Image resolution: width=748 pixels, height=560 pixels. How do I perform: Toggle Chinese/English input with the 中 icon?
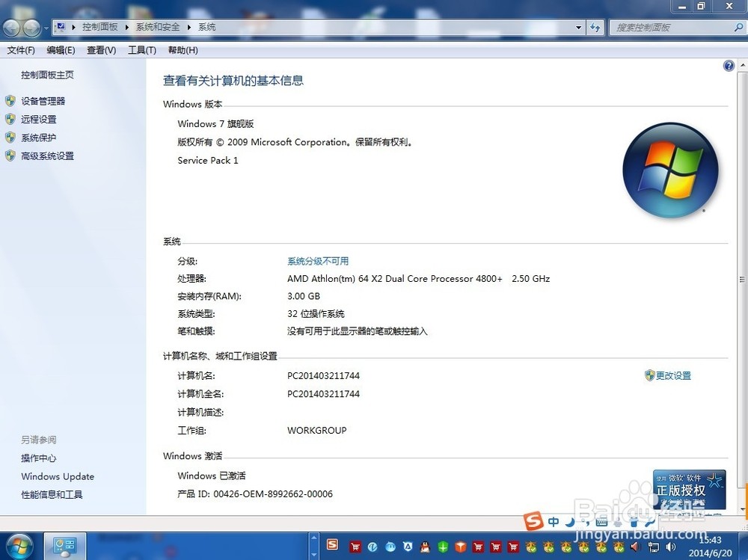pos(554,521)
